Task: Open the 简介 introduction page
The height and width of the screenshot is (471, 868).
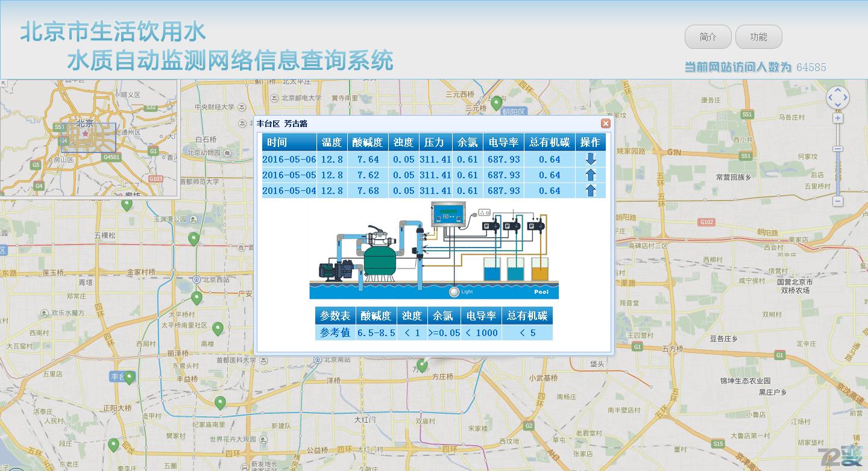Action: (x=708, y=37)
